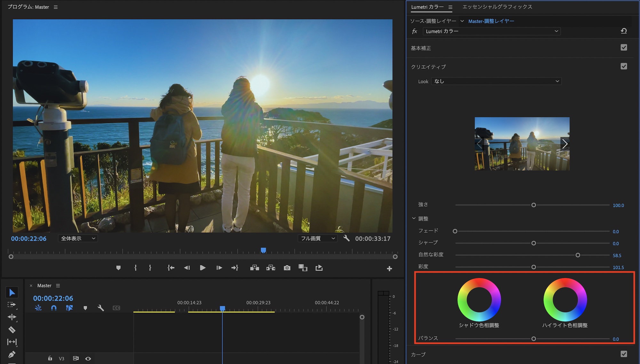Select the Pen tool

(12, 354)
